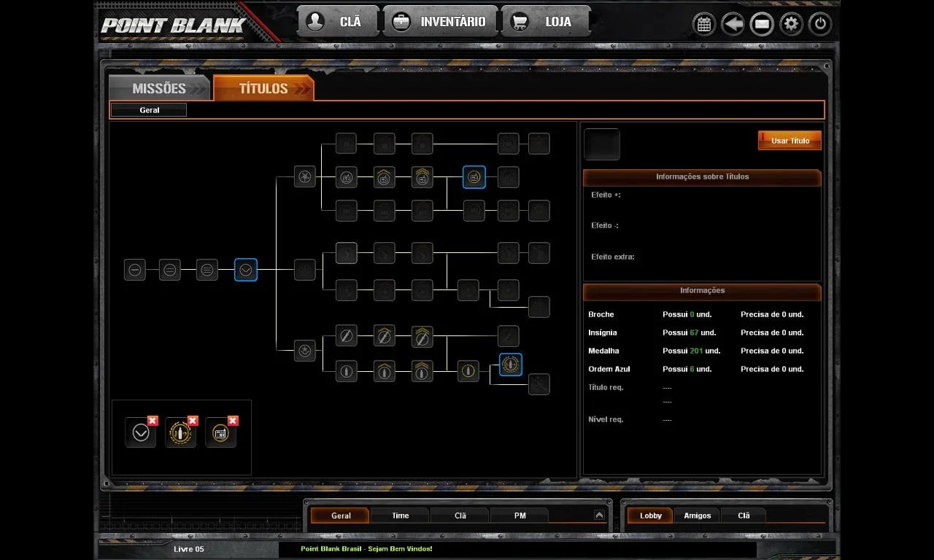Click the 'Efeito extra:' label
The width and height of the screenshot is (934, 560).
tap(613, 257)
